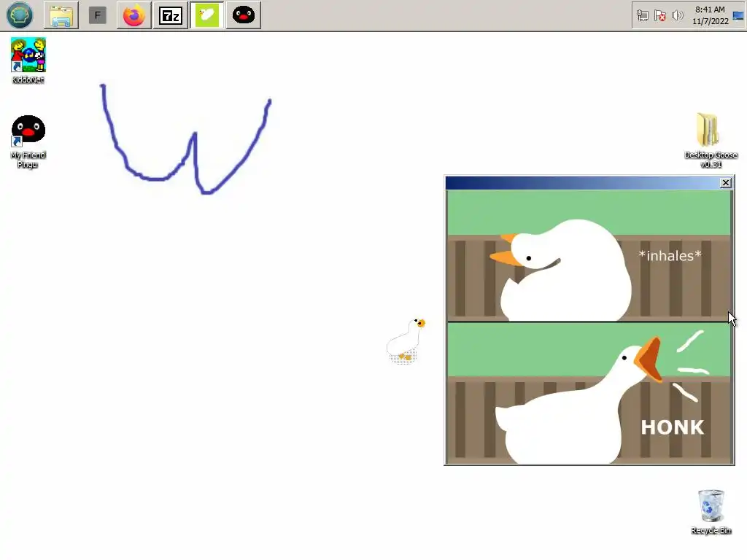Select the Desktop Goose taskbar button
Screen dimensions: 747x560
click(206, 15)
